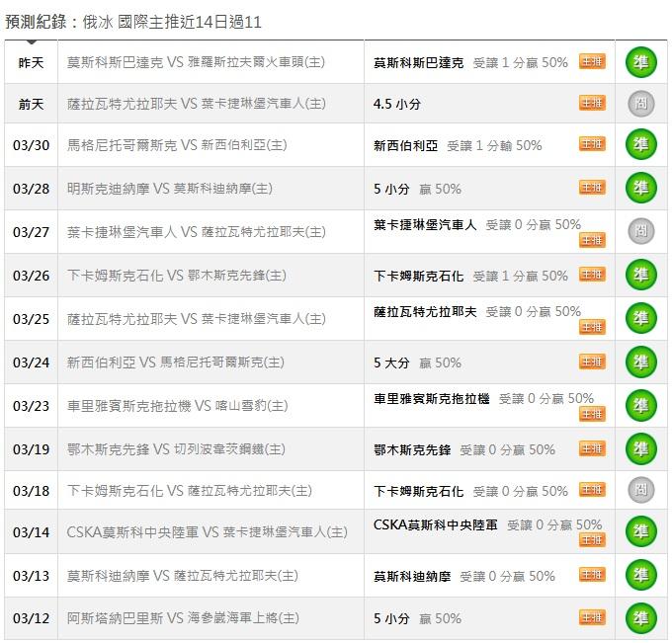Open the 莫斯科迪納摩 VS 薩拉瓦特尤拉耶夫 match link
The height and width of the screenshot is (643, 672).
[x=183, y=576]
